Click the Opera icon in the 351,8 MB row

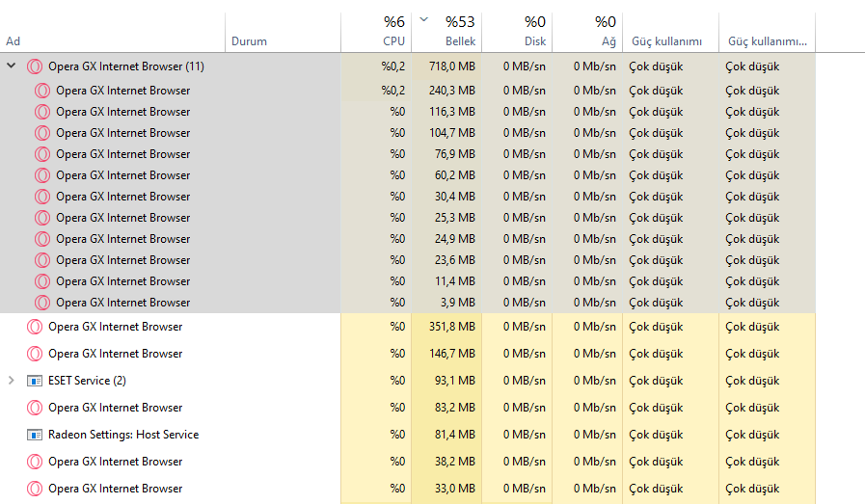click(35, 327)
